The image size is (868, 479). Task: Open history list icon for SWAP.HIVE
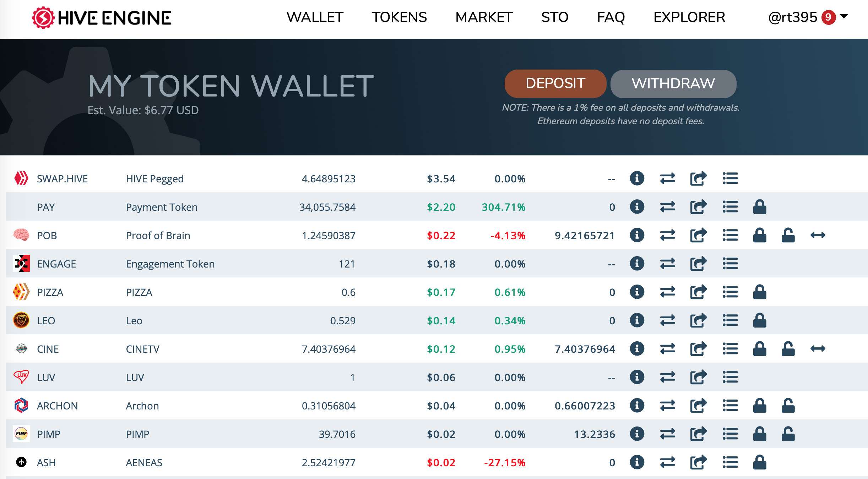coord(730,178)
